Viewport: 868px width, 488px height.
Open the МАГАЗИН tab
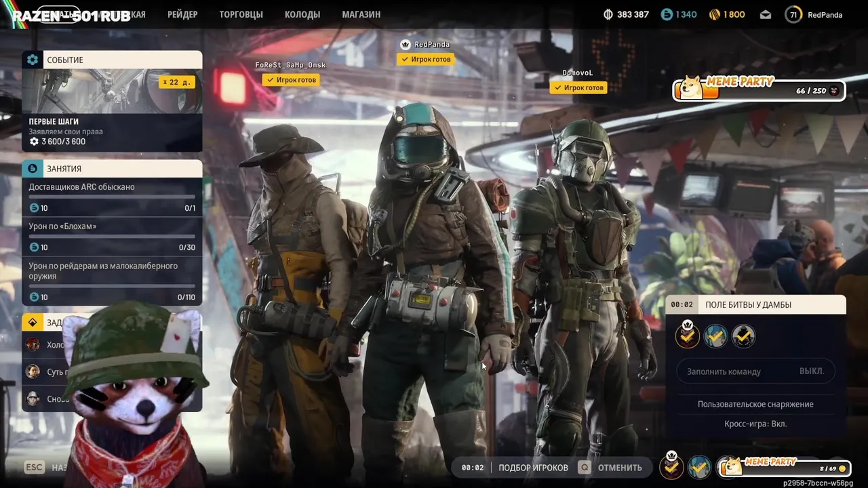(x=361, y=14)
